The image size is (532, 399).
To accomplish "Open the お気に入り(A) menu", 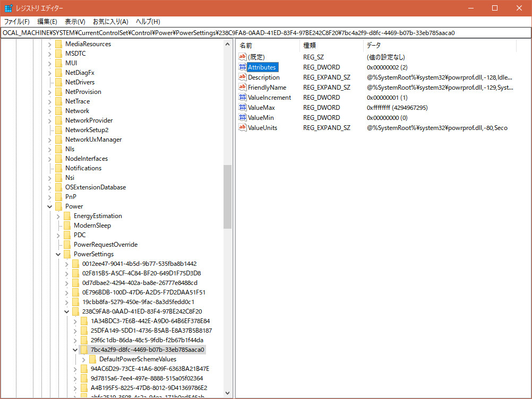I will point(110,22).
